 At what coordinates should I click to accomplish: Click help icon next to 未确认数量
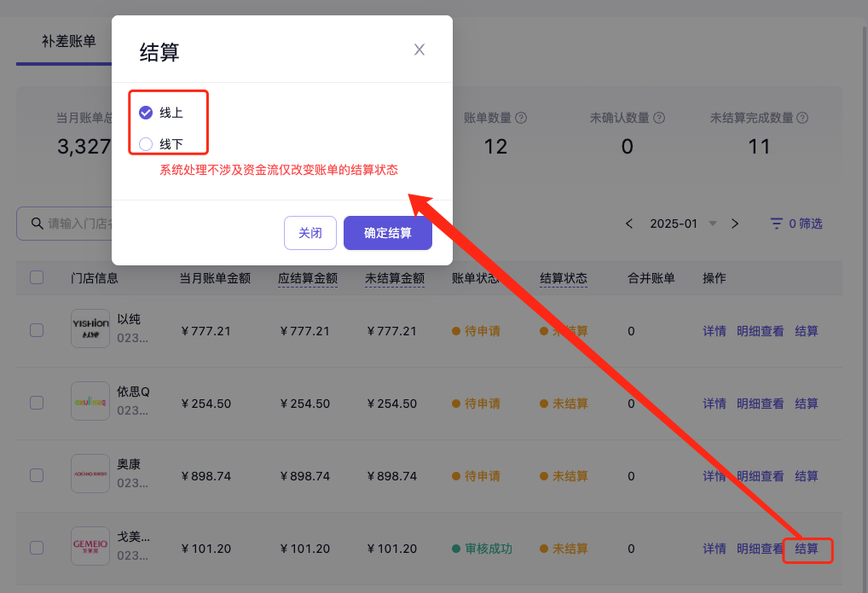tap(659, 119)
